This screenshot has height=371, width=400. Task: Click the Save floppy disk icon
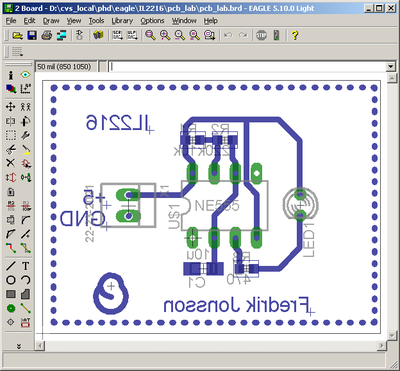click(x=32, y=35)
